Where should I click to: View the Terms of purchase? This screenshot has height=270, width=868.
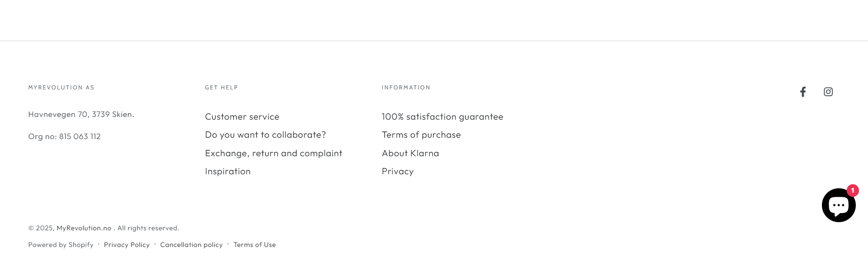tap(421, 135)
